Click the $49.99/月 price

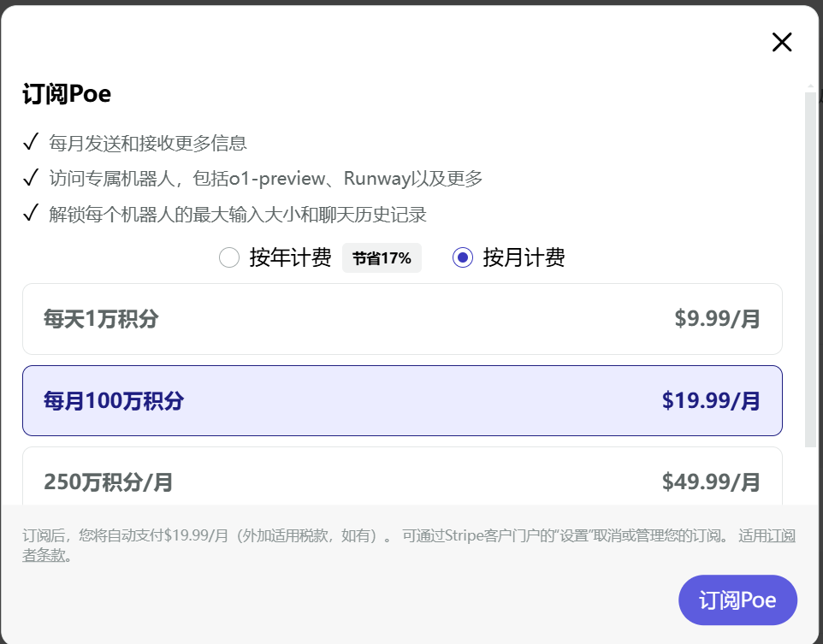click(x=711, y=482)
